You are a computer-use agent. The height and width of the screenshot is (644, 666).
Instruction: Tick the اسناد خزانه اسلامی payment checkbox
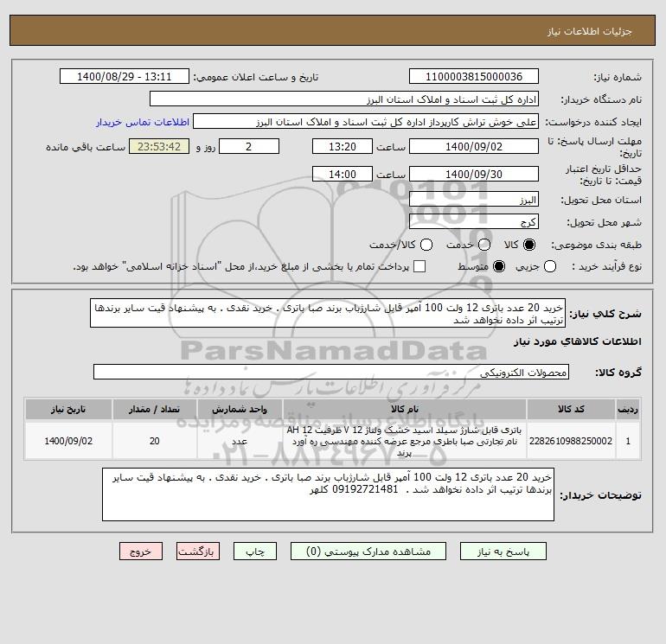[x=419, y=266]
